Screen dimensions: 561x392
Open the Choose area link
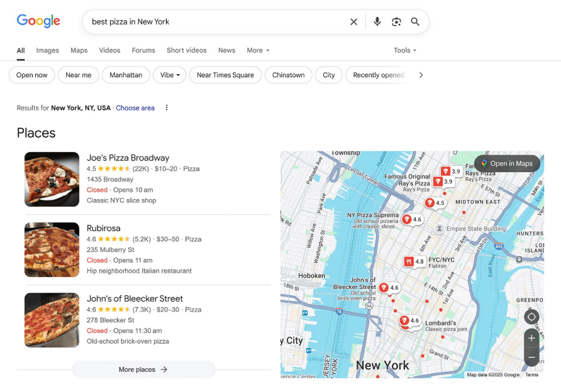(x=135, y=107)
